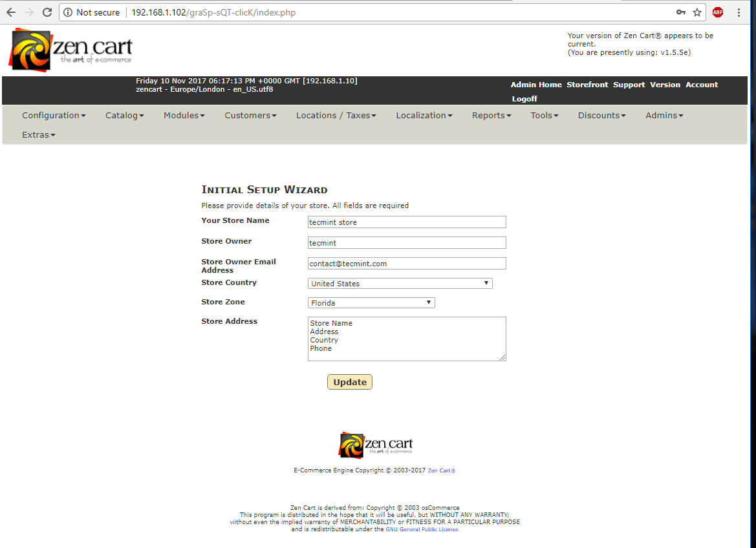Click the Zen Cart logo in footer
The height and width of the screenshot is (548, 756).
(376, 445)
